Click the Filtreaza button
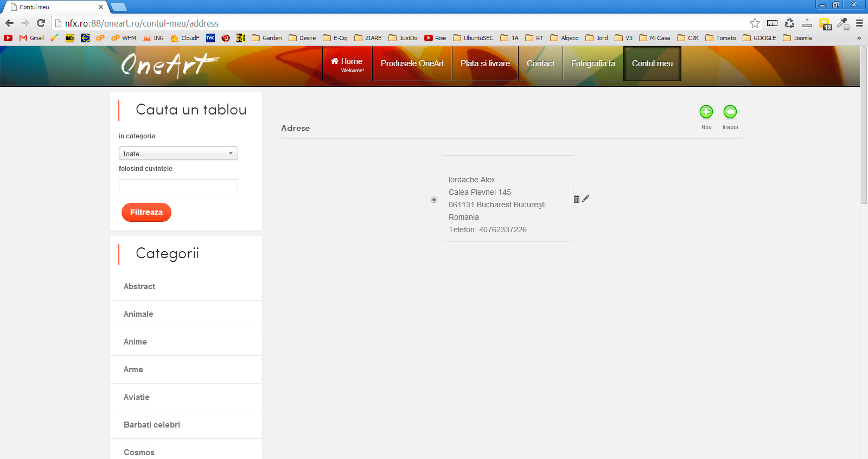868x459 pixels. 146,212
